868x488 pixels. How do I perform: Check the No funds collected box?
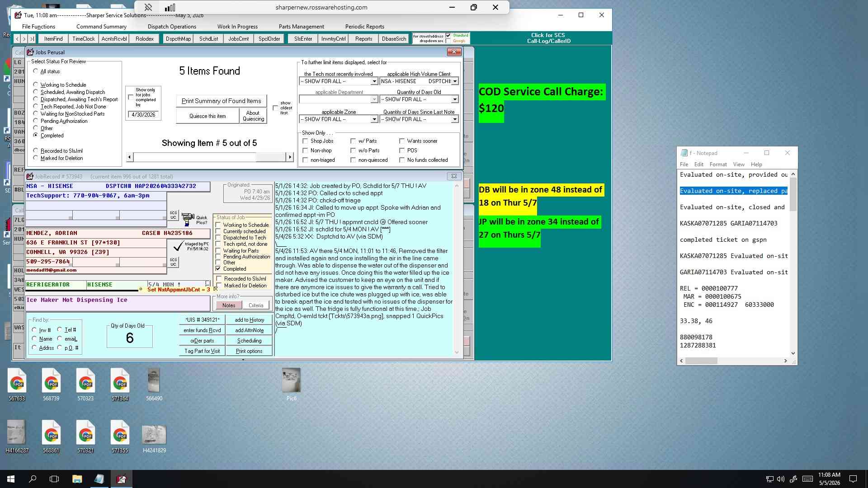(402, 160)
